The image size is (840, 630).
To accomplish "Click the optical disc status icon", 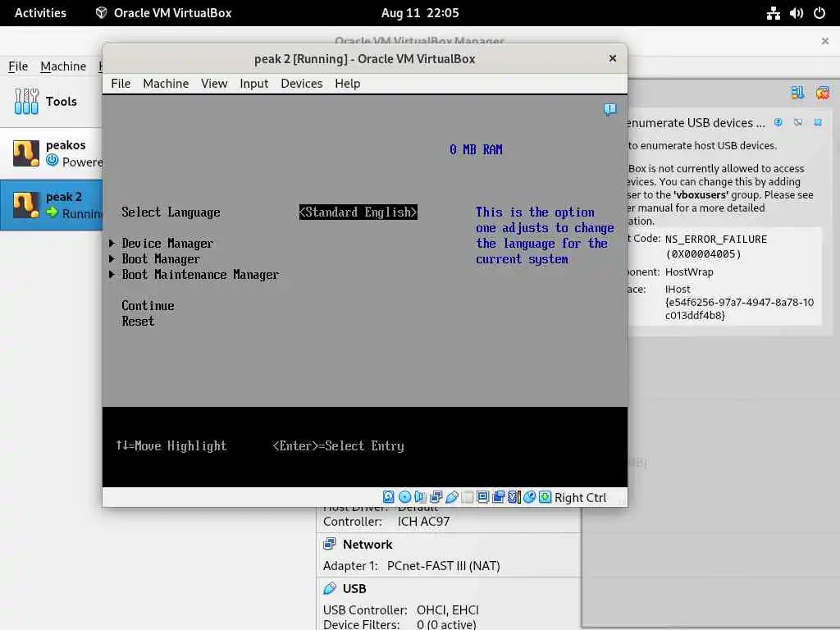I will point(404,497).
